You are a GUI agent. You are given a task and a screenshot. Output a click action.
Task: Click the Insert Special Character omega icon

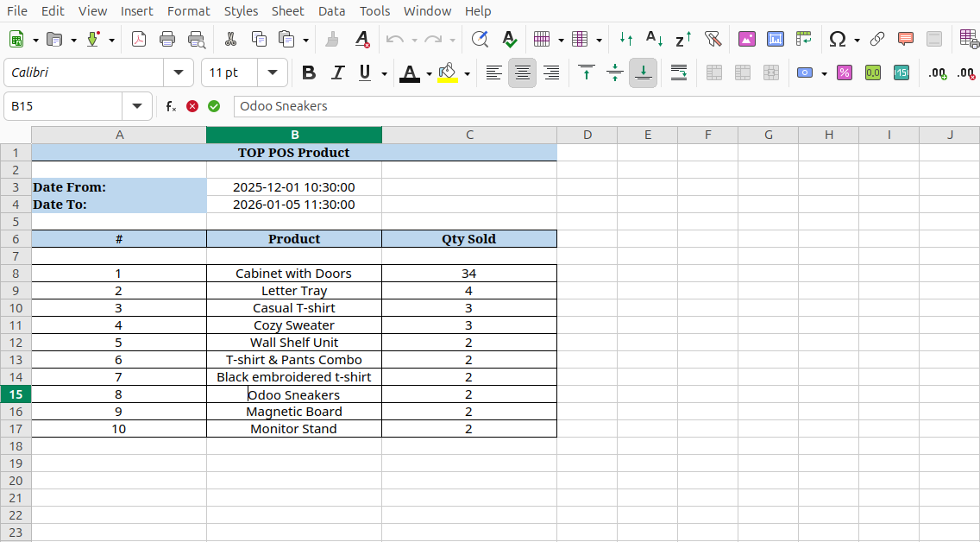(x=838, y=40)
